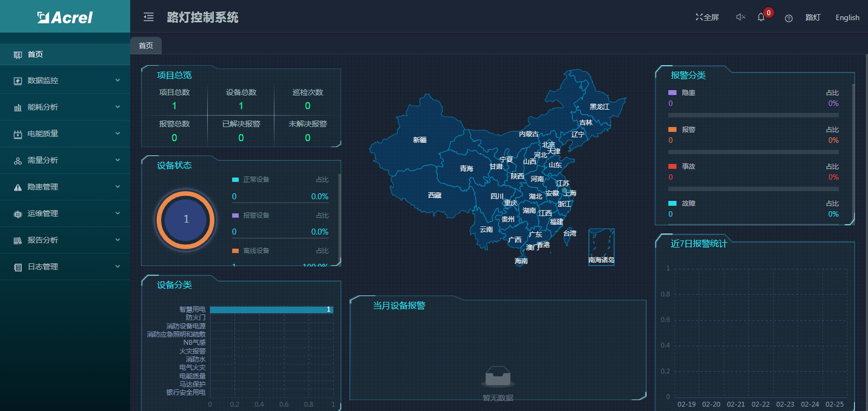Toggle the 离线设备 legend entry
This screenshot has width=868, height=411.
251,251
